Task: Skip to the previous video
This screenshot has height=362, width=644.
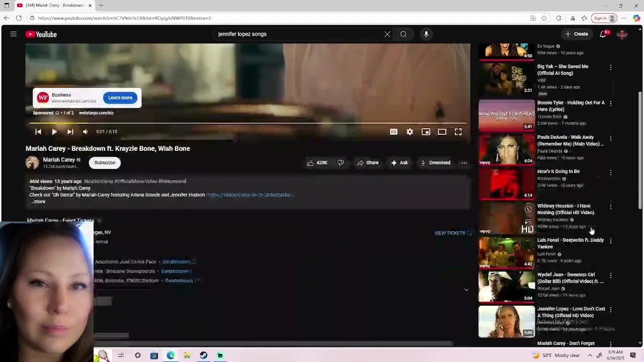Action: click(x=38, y=132)
